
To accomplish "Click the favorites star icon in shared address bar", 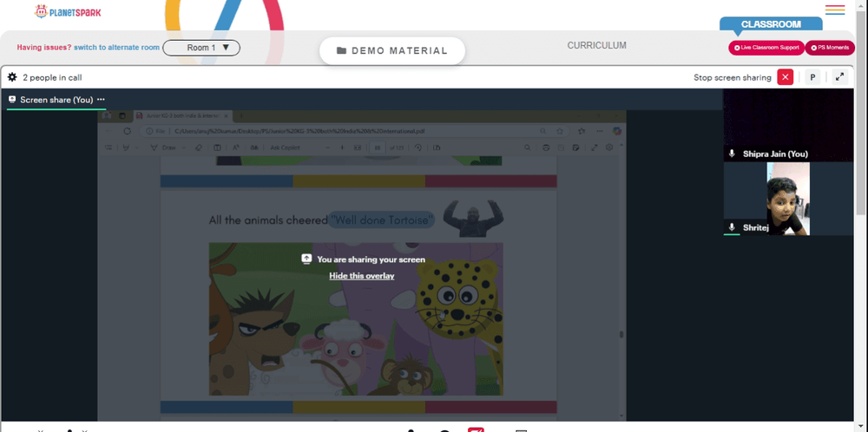I will click(560, 131).
